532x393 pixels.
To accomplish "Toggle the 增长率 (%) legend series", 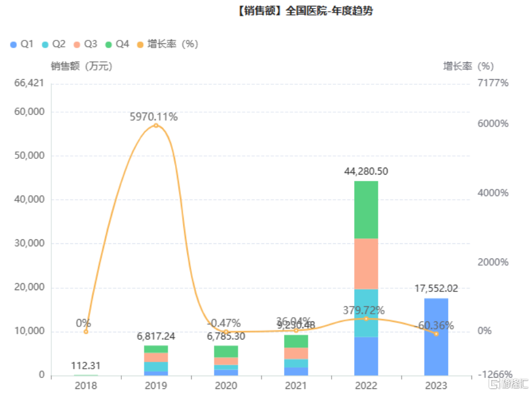I will [x=168, y=44].
